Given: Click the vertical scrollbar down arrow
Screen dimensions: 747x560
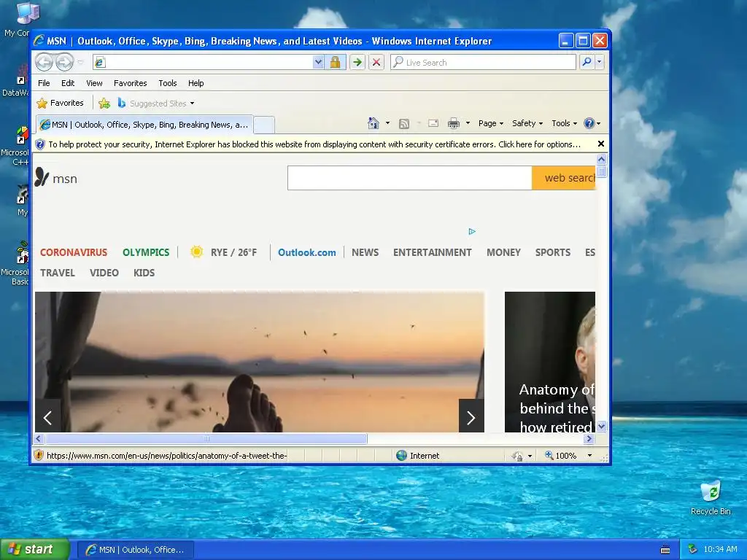Looking at the screenshot, I should click(x=601, y=426).
